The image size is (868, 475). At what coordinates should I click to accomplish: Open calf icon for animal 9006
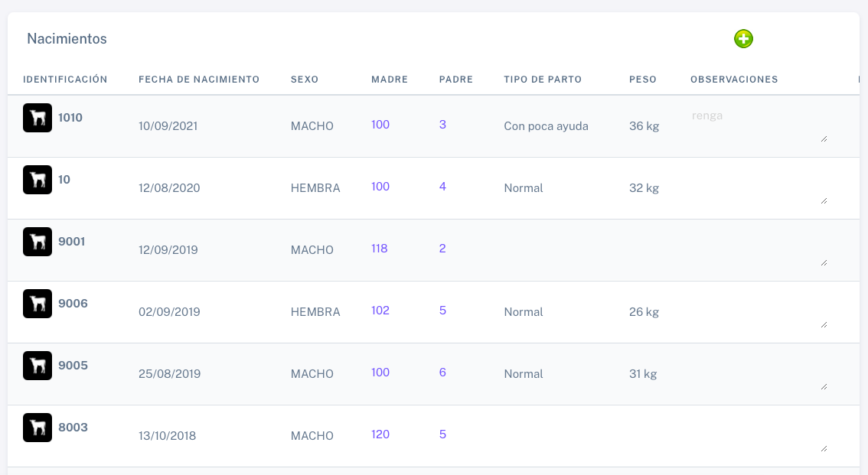pos(38,304)
